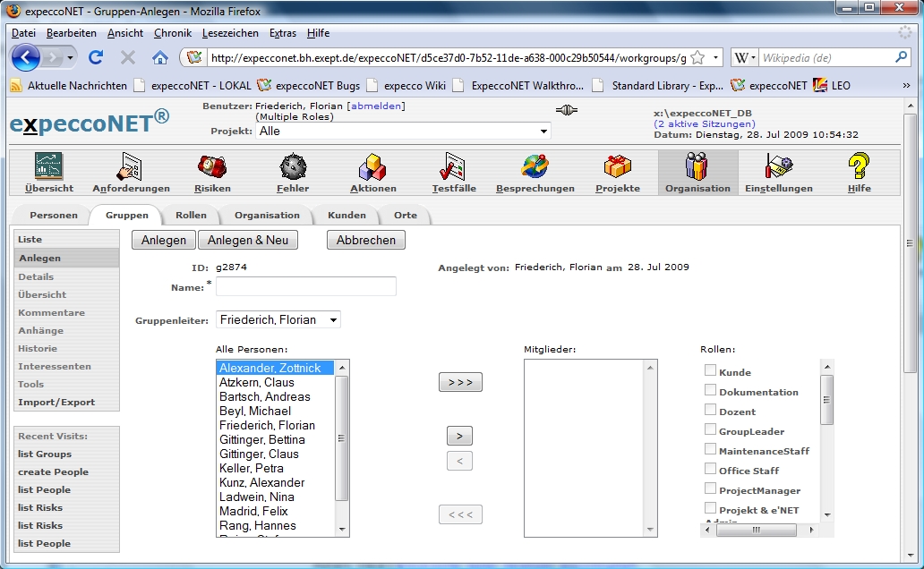Open the Gruppenleiter dropdown

278,320
